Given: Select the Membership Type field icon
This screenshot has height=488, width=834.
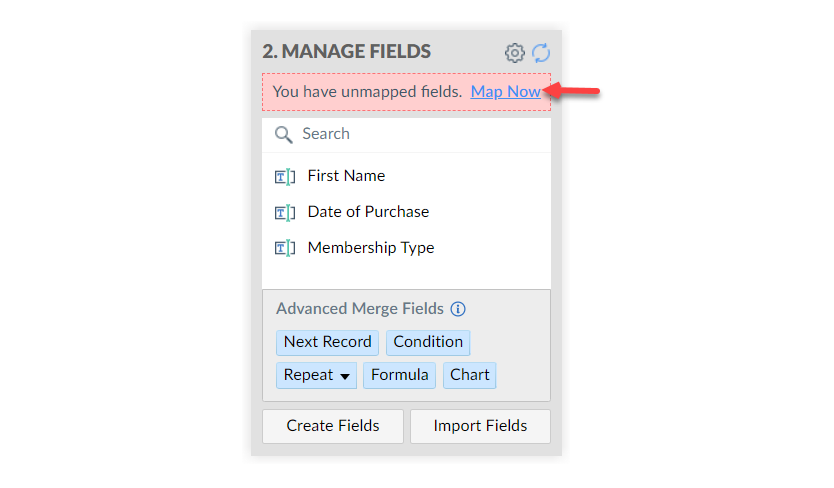Looking at the screenshot, I should (285, 248).
